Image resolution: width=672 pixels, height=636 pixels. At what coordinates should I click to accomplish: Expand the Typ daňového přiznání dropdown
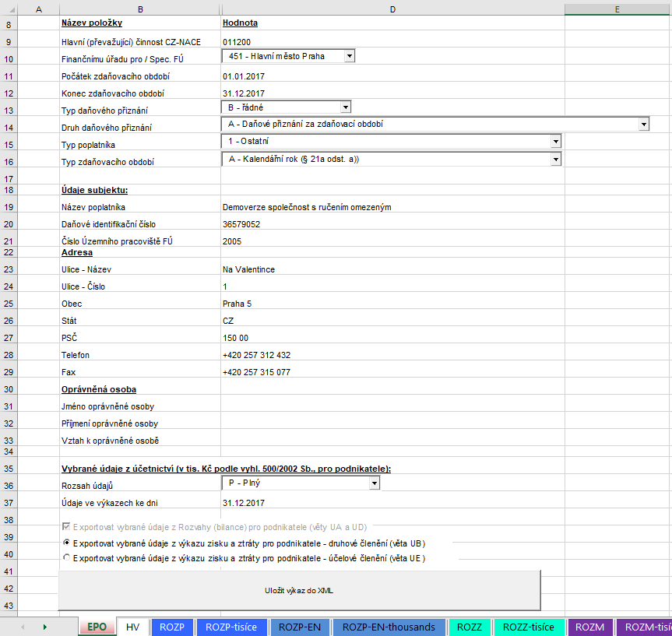[345, 107]
